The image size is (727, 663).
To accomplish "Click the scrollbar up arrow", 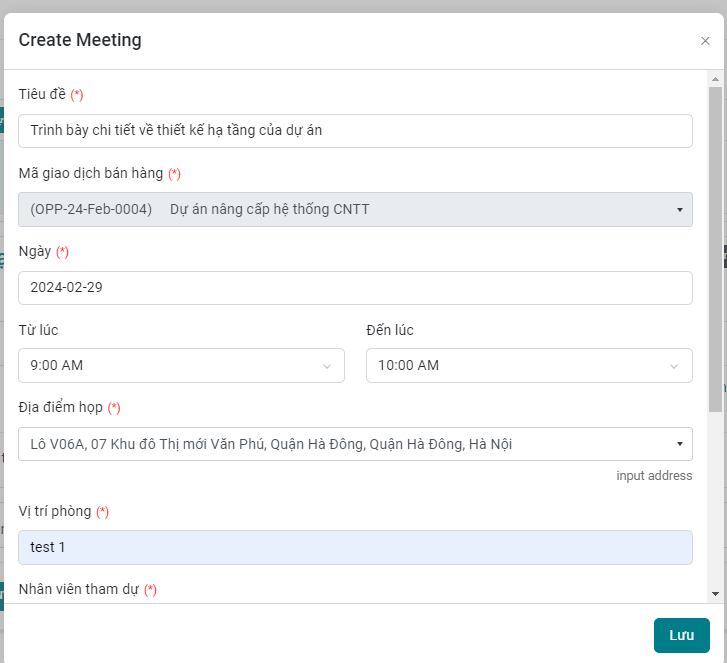I will click(715, 78).
